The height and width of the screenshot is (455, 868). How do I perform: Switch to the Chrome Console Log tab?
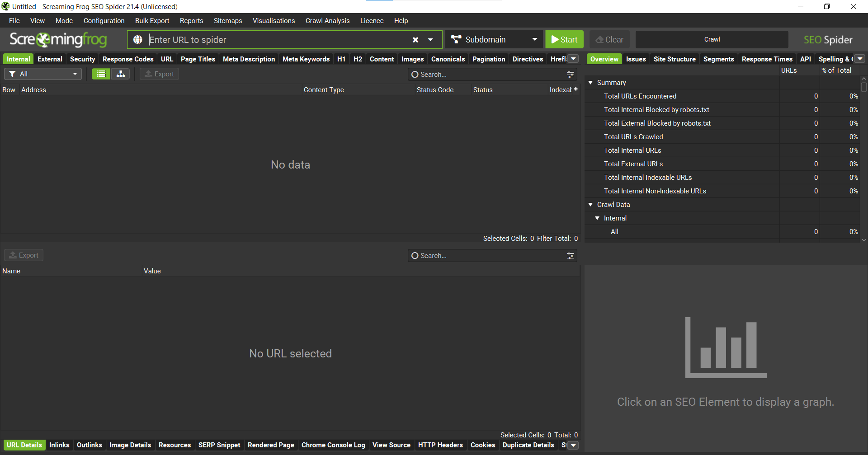pos(333,445)
